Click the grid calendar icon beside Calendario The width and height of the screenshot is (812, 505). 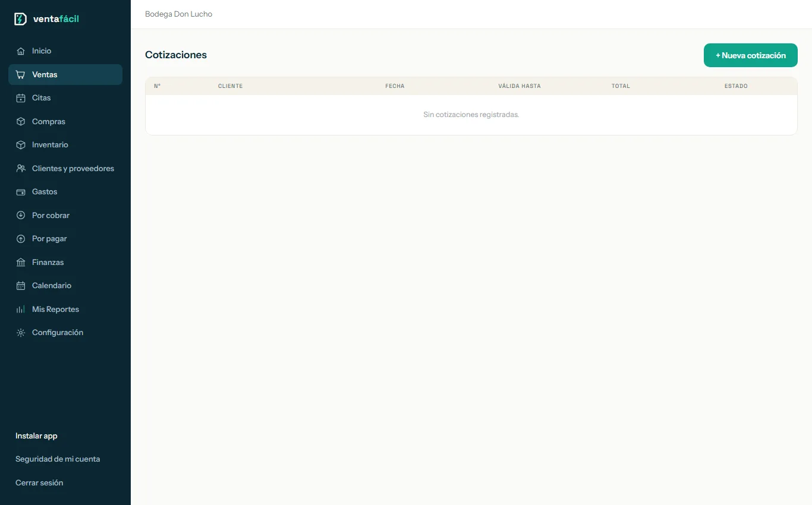coord(21,286)
